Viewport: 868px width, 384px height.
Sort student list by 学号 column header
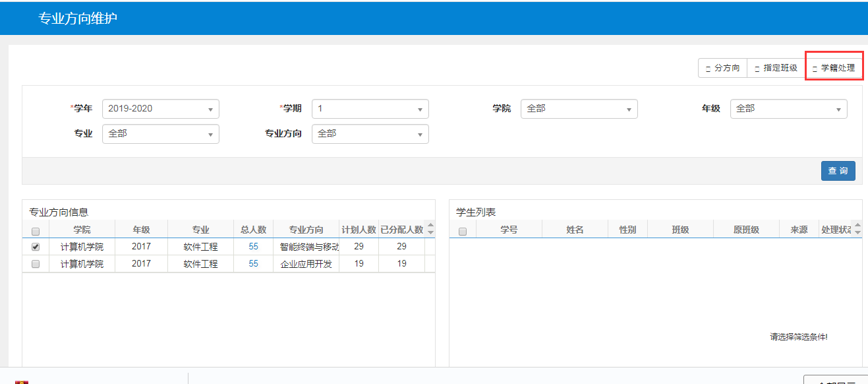click(509, 230)
